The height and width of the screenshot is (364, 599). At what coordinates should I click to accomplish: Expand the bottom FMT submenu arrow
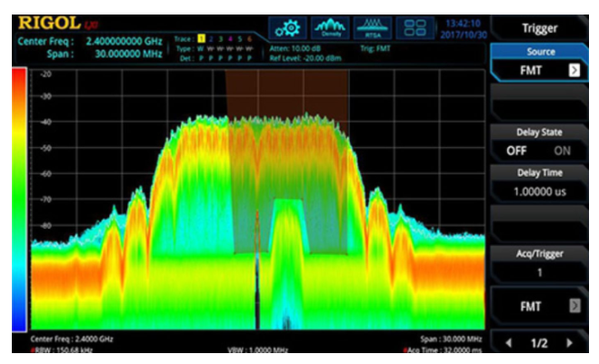tap(574, 306)
